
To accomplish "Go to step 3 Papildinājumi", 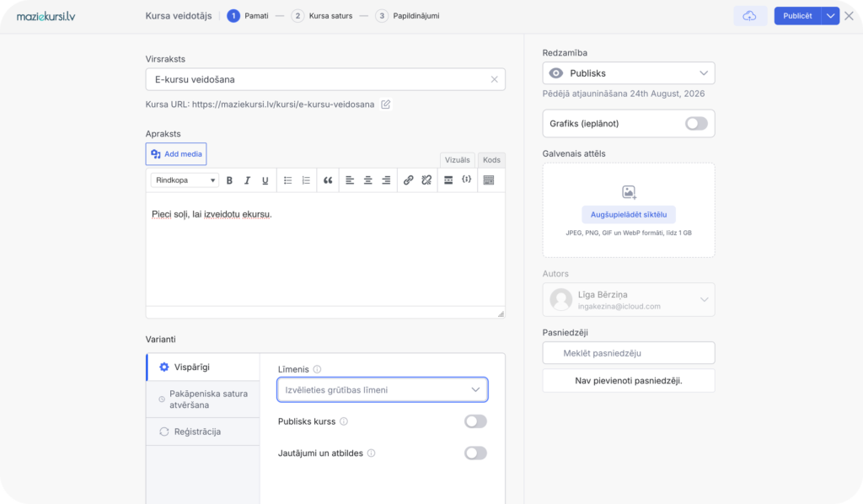I will 408,16.
